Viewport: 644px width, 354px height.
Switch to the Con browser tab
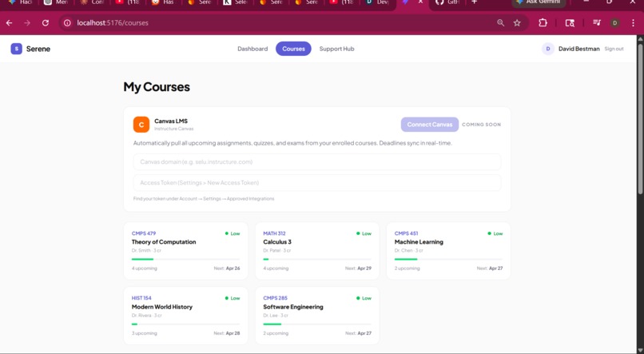[x=93, y=2]
